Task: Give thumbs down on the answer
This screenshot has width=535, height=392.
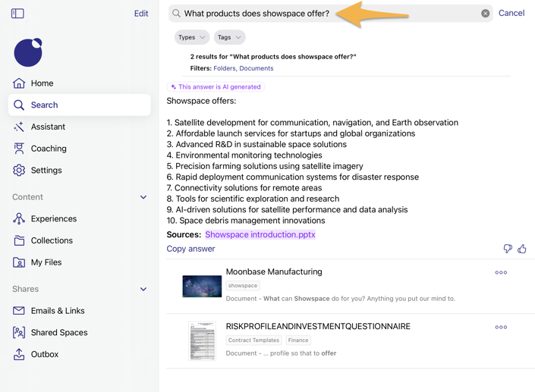Action: pos(508,249)
